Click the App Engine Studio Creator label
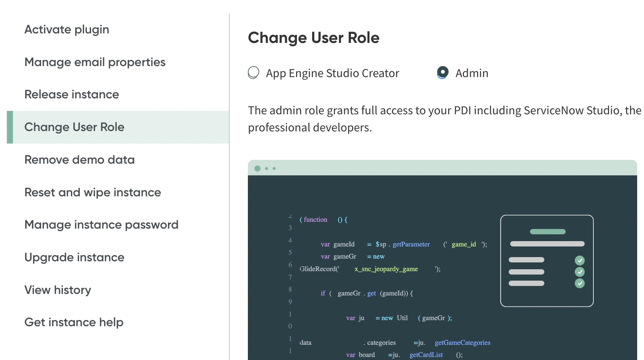The width and height of the screenshot is (644, 360). point(333,73)
